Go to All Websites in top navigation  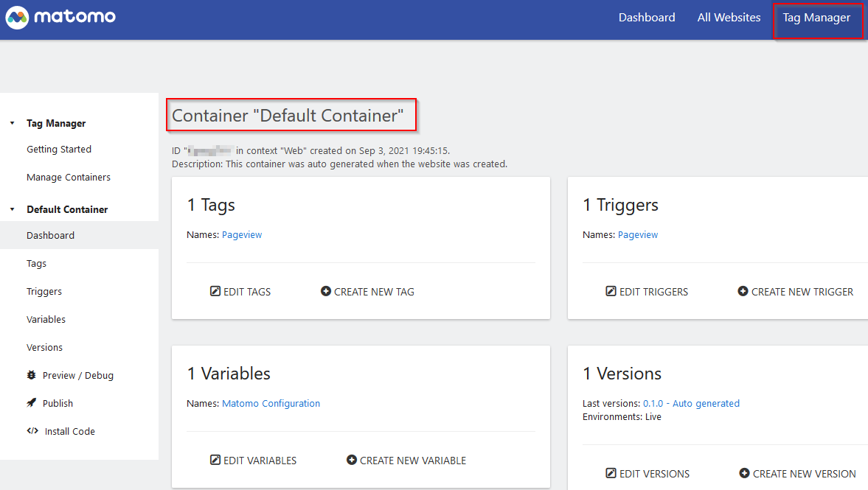point(729,18)
